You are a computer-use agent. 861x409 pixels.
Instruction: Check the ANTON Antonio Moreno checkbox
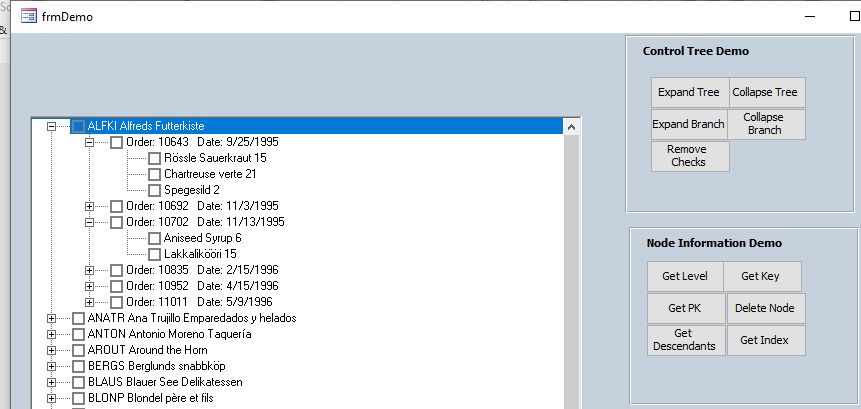coord(79,334)
